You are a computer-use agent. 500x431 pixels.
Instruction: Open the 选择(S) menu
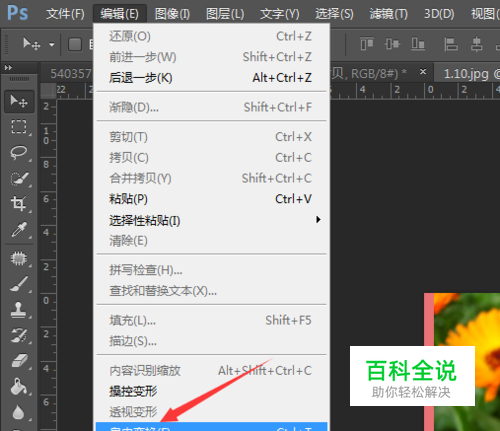click(334, 14)
